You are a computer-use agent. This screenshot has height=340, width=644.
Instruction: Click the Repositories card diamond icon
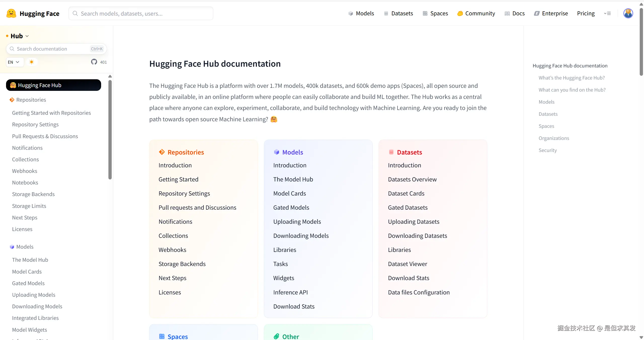click(x=162, y=152)
